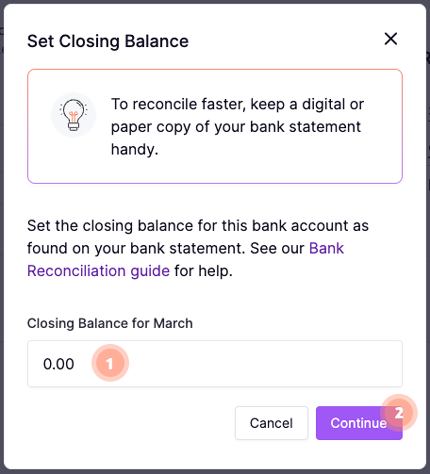The image size is (430, 474).
Task: Click the word 'Bank' in purple link
Action: click(326, 248)
